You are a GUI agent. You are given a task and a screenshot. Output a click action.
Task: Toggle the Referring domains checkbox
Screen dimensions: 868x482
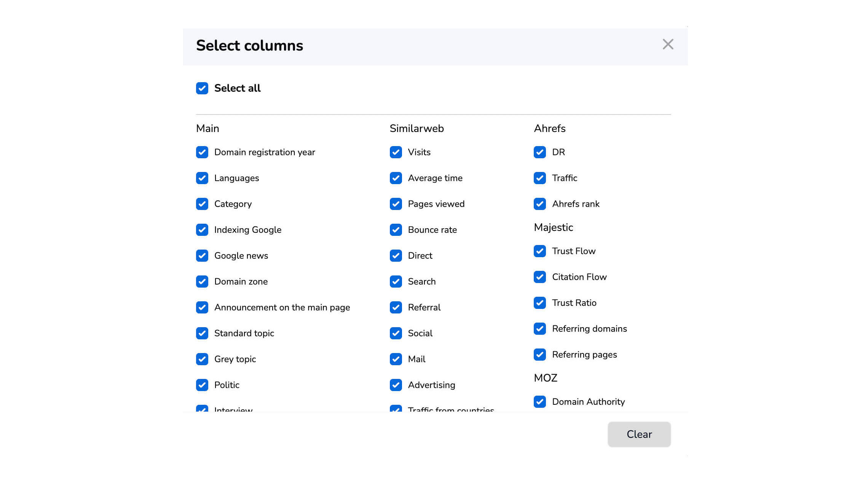pos(540,329)
